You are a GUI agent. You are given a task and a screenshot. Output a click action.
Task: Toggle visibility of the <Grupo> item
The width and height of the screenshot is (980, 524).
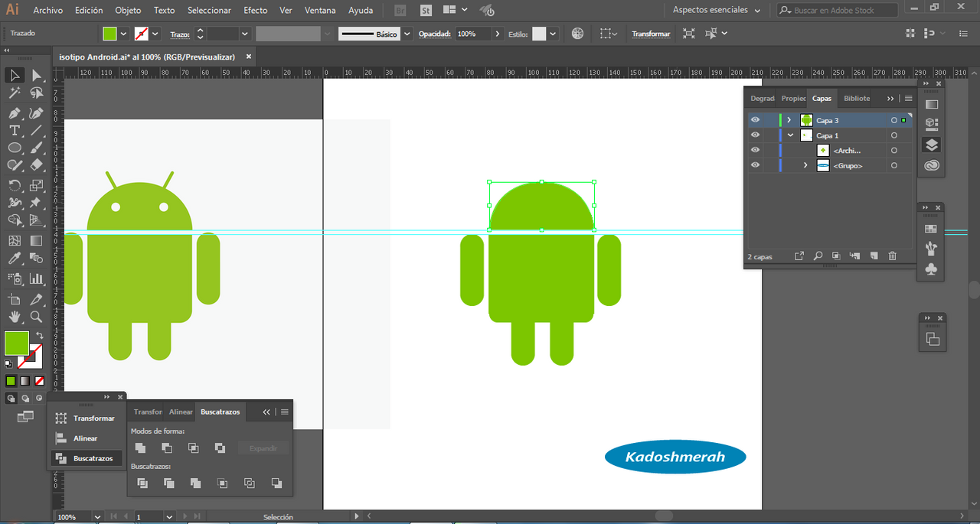click(x=756, y=165)
